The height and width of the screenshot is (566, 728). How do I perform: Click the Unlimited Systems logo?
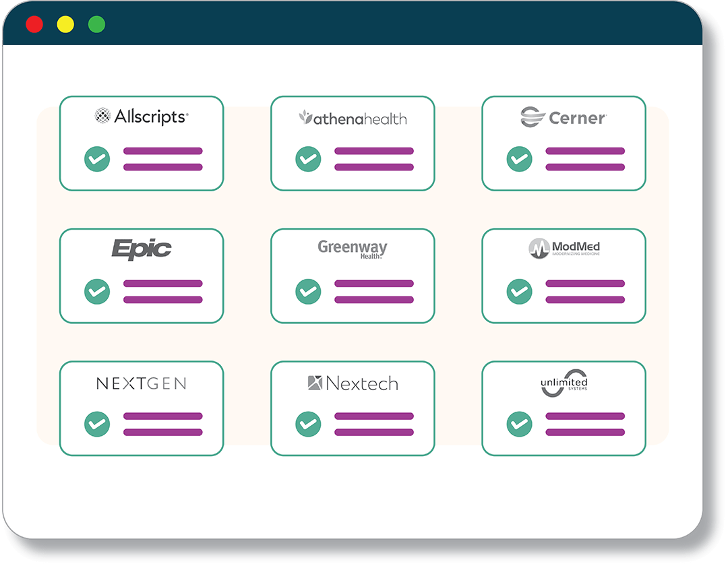[564, 383]
